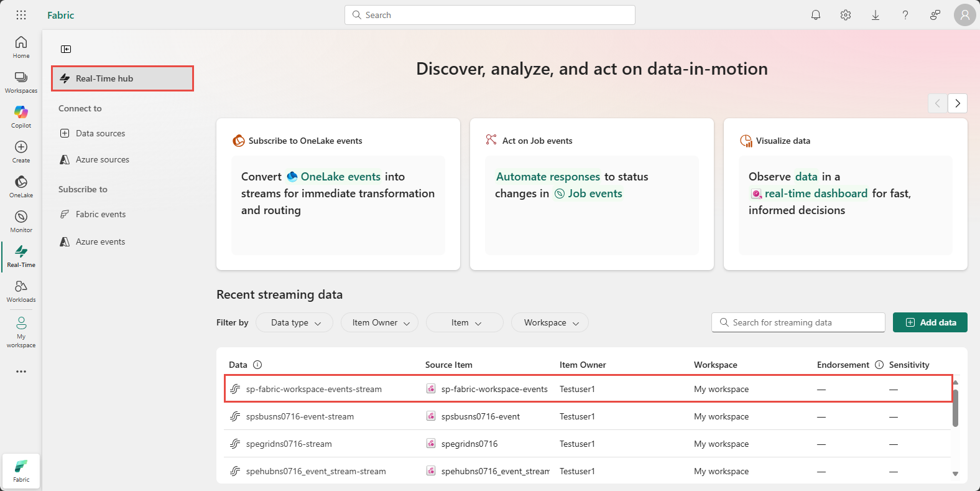Click the download arrow icon

tap(876, 15)
